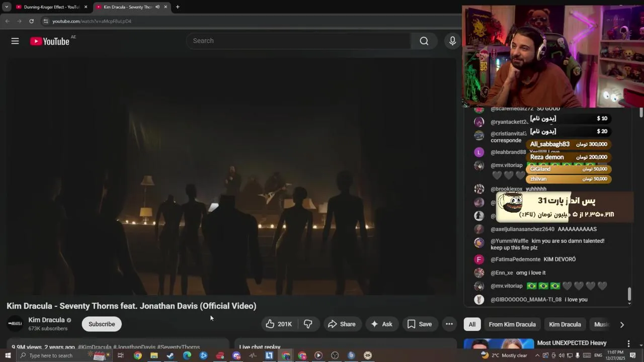Reload the current page

pos(31,21)
